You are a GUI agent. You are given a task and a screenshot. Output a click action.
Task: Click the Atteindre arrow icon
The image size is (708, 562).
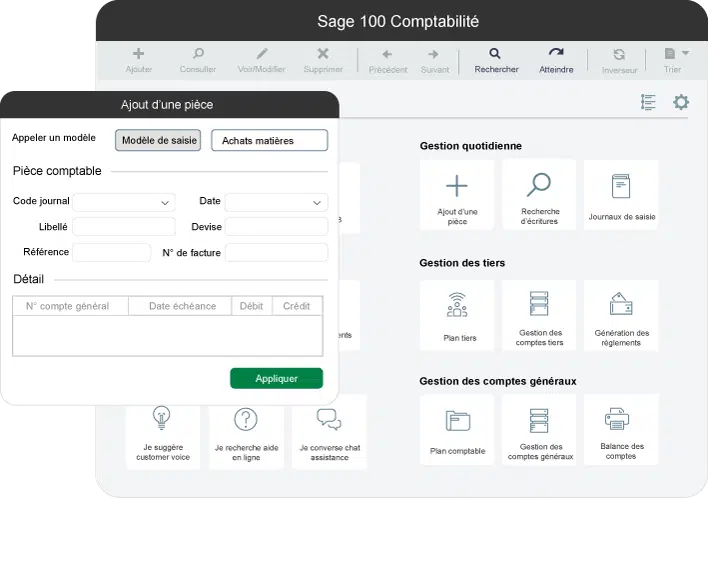pyautogui.click(x=556, y=54)
